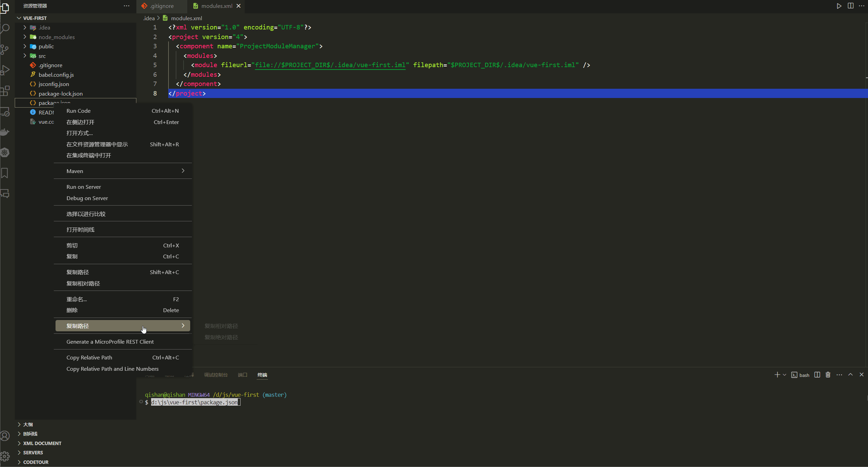Image resolution: width=868 pixels, height=467 pixels.
Task: Open the Extensions view icon
Action: pos(5,91)
